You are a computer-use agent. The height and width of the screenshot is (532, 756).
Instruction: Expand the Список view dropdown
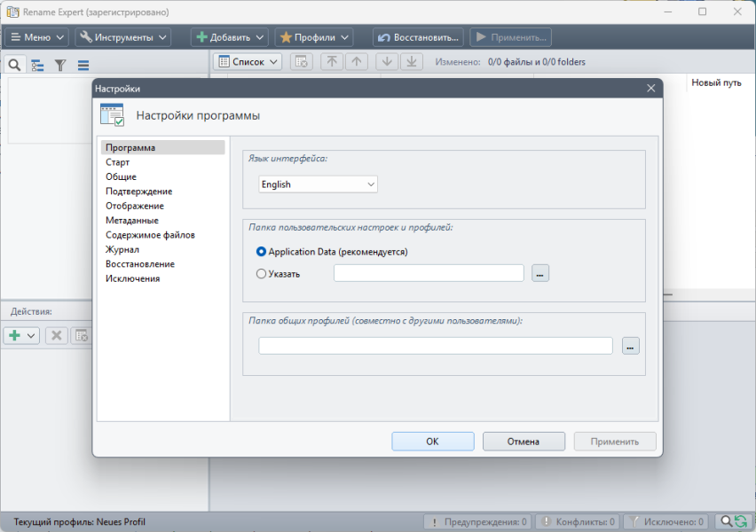pyautogui.click(x=248, y=62)
